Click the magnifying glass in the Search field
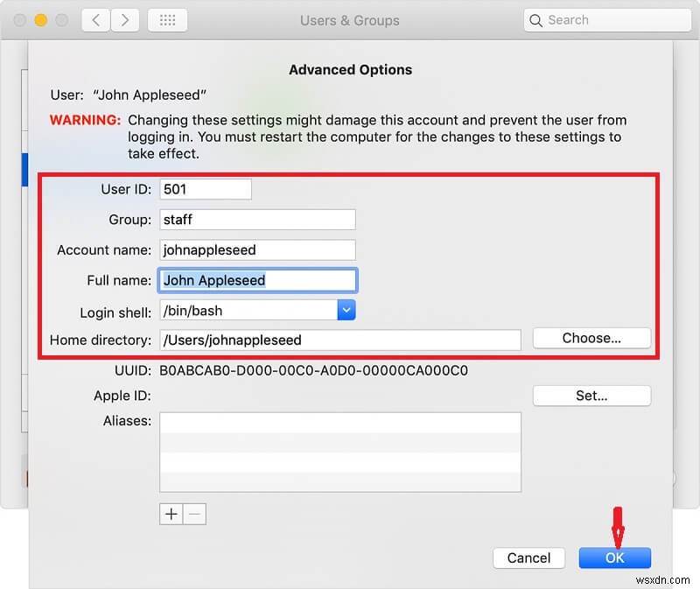This screenshot has height=589, width=700. tap(537, 19)
